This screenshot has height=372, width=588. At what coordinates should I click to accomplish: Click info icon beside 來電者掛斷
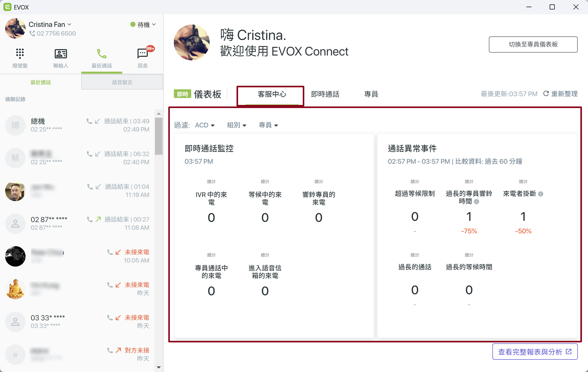[x=541, y=194]
